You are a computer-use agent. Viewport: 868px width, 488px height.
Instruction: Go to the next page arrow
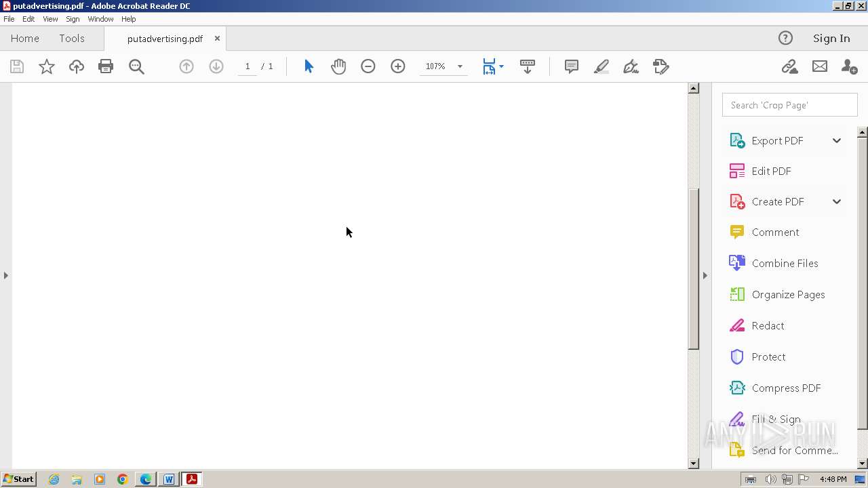(216, 66)
